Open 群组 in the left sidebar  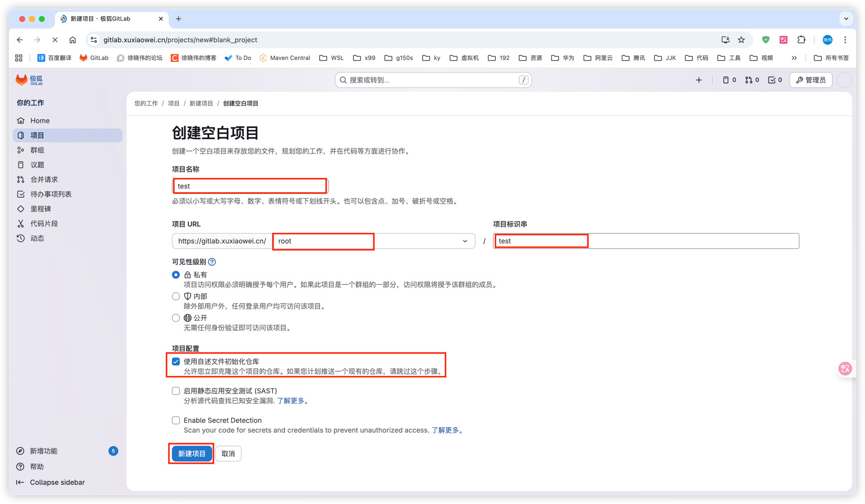pyautogui.click(x=37, y=150)
